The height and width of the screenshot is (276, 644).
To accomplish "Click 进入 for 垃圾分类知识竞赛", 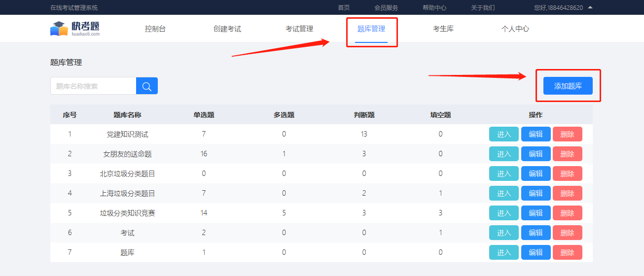I will click(x=504, y=213).
